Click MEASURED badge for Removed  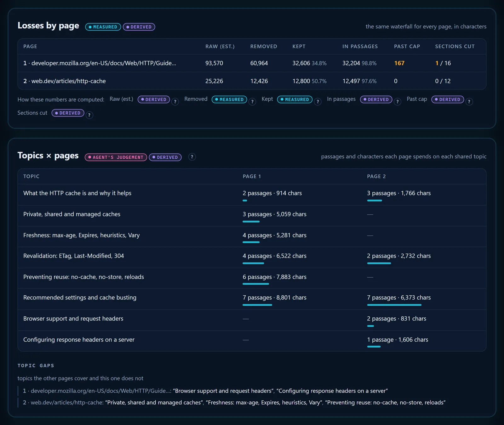(229, 99)
